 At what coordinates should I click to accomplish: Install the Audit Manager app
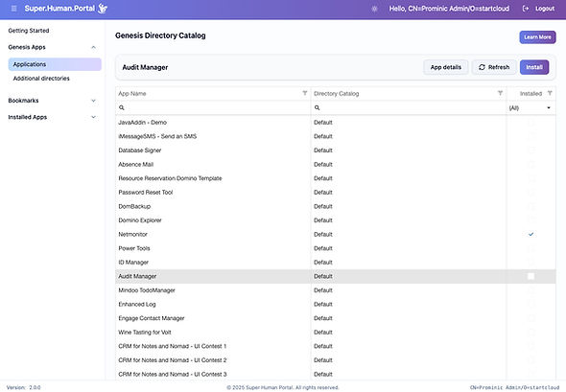pos(534,67)
